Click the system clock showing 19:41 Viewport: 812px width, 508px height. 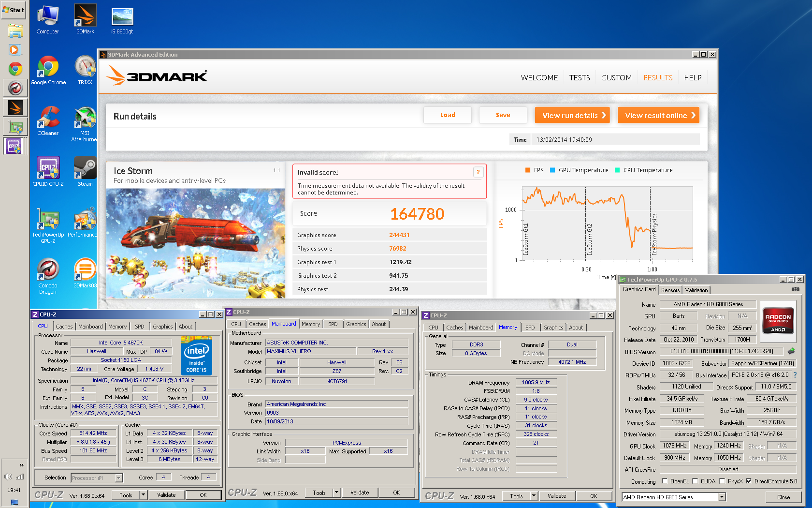click(x=14, y=490)
